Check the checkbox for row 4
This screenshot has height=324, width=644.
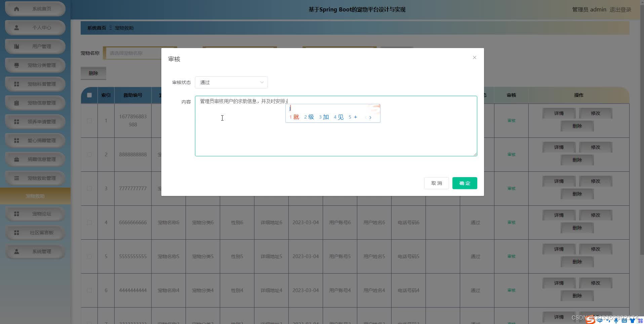point(89,222)
